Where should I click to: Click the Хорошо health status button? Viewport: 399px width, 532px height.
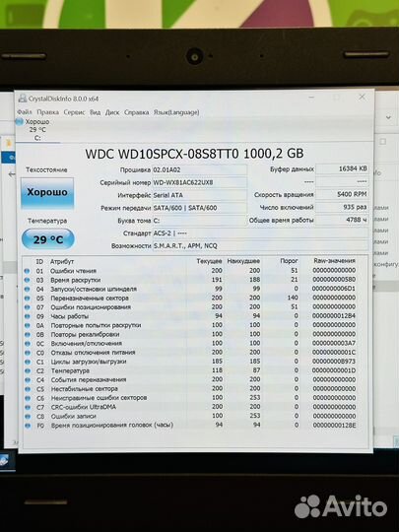pos(47,193)
